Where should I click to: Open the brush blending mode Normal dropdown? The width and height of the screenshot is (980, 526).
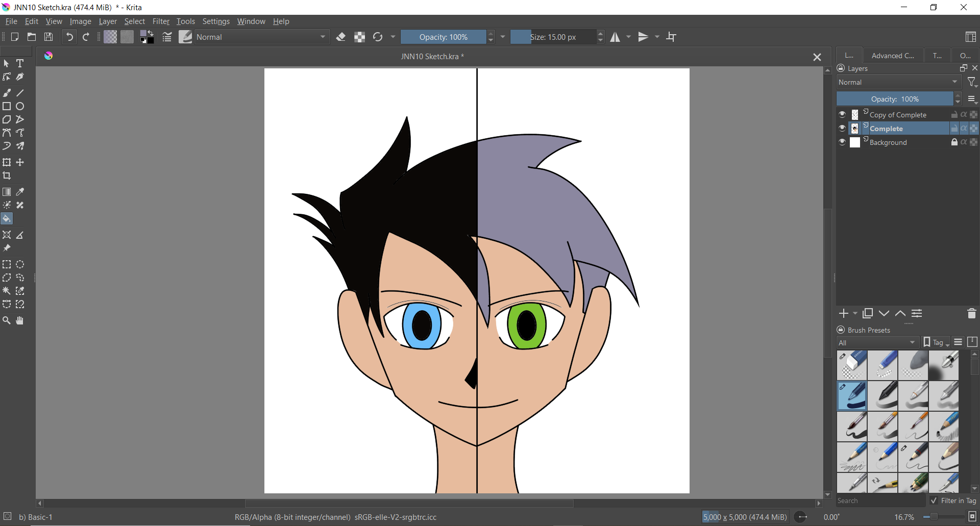[x=262, y=37]
